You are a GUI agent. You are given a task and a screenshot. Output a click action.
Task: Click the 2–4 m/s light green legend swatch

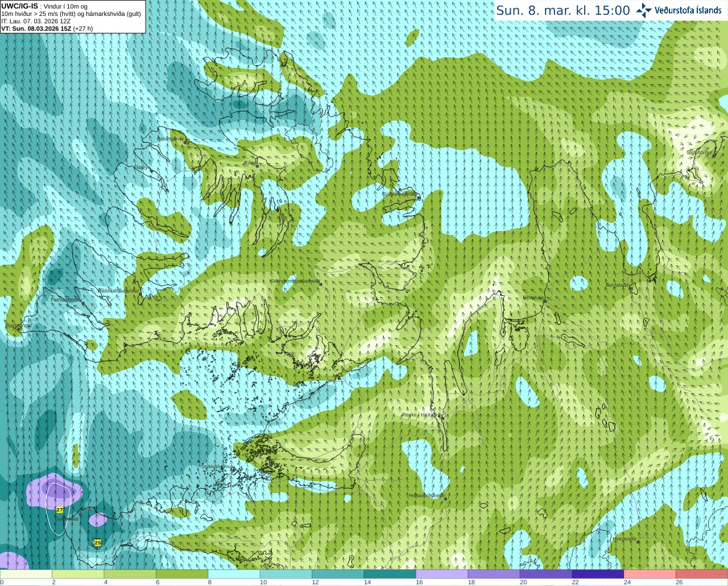[x=78, y=574]
